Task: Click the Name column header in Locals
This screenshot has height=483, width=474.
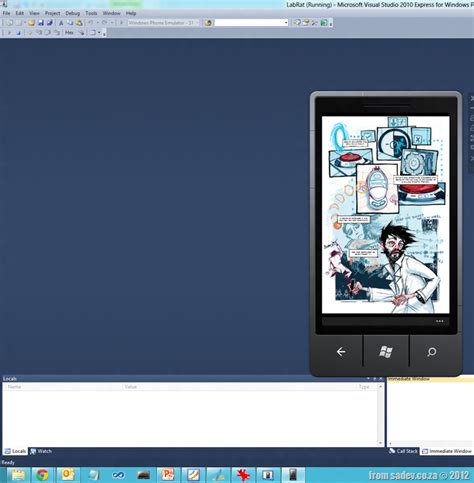Action: tap(63, 387)
